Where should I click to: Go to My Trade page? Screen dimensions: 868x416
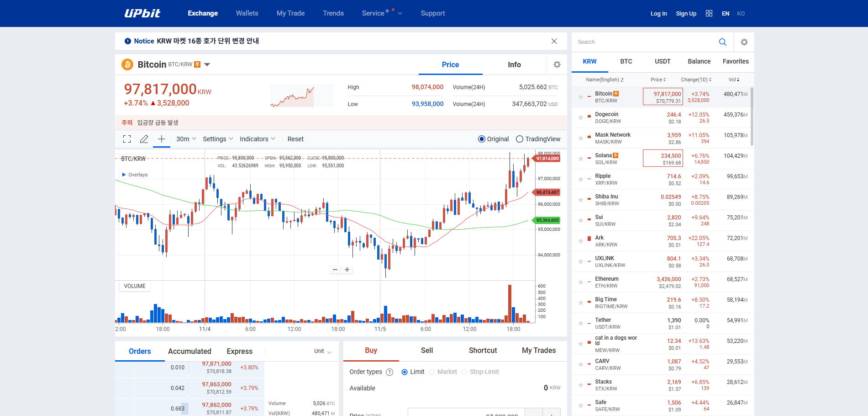tap(290, 13)
